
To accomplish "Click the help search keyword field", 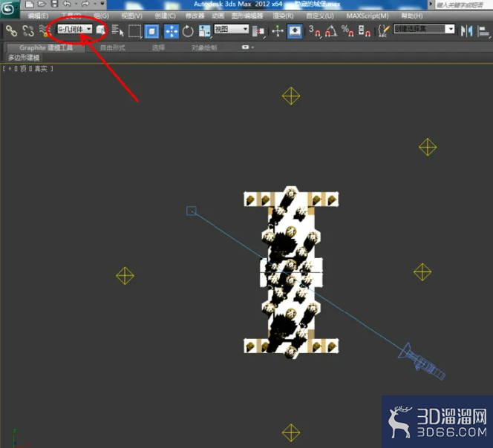I will point(464,4).
